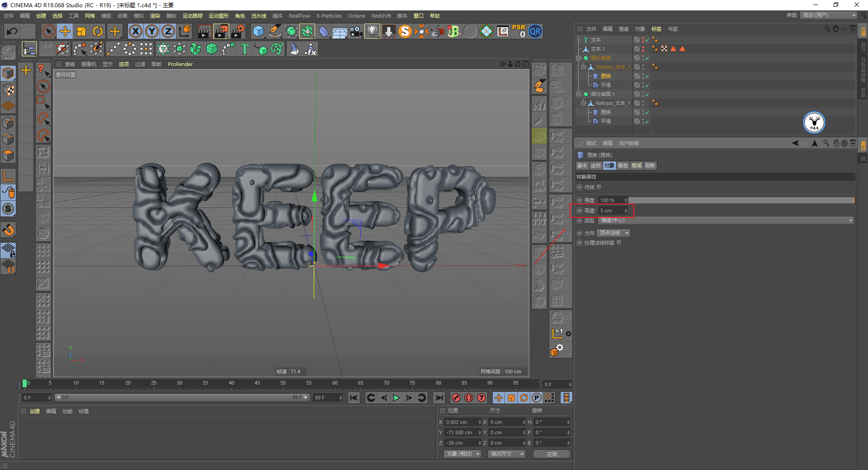Image resolution: width=868 pixels, height=470 pixels.
Task: Click the orange S plugin icon
Action: pos(405,31)
